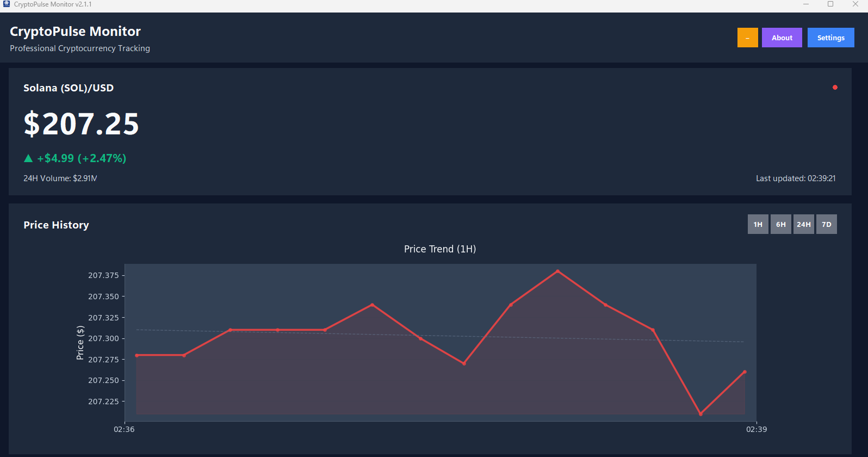
Task: Click the CryptoPulse Monitor header title
Action: click(75, 32)
